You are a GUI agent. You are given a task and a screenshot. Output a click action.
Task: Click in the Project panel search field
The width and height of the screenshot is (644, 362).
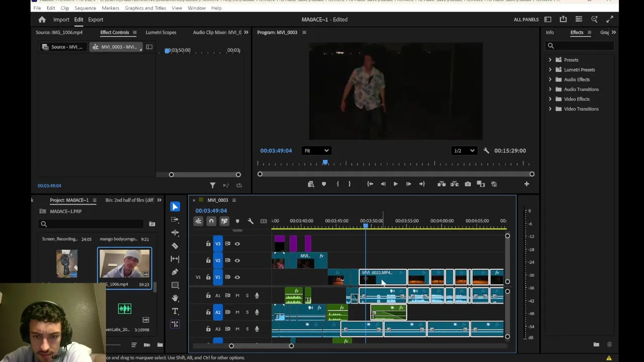coord(92,224)
